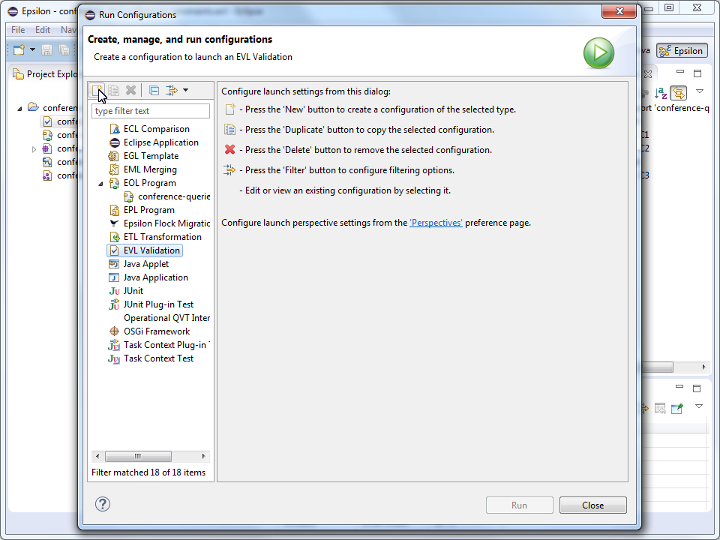Click the Filter launch configurations icon
This screenshot has height=540, width=720.
pos(171,91)
